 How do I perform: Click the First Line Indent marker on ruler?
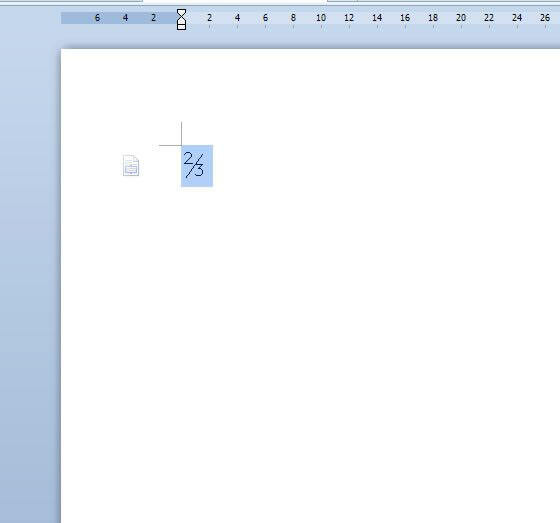click(181, 13)
